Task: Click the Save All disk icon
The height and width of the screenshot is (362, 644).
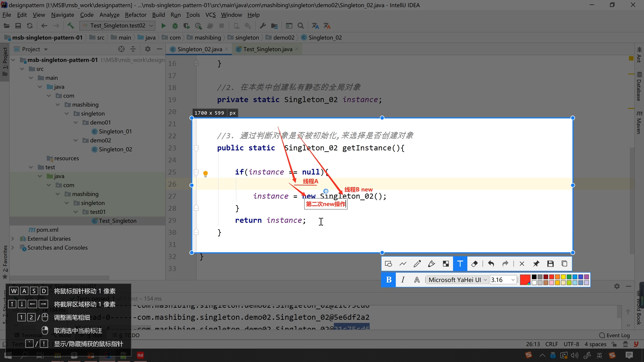Action: [18, 26]
